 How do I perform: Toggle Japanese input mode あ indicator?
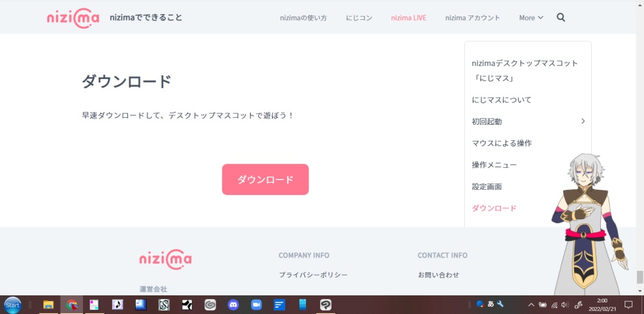(x=490, y=304)
